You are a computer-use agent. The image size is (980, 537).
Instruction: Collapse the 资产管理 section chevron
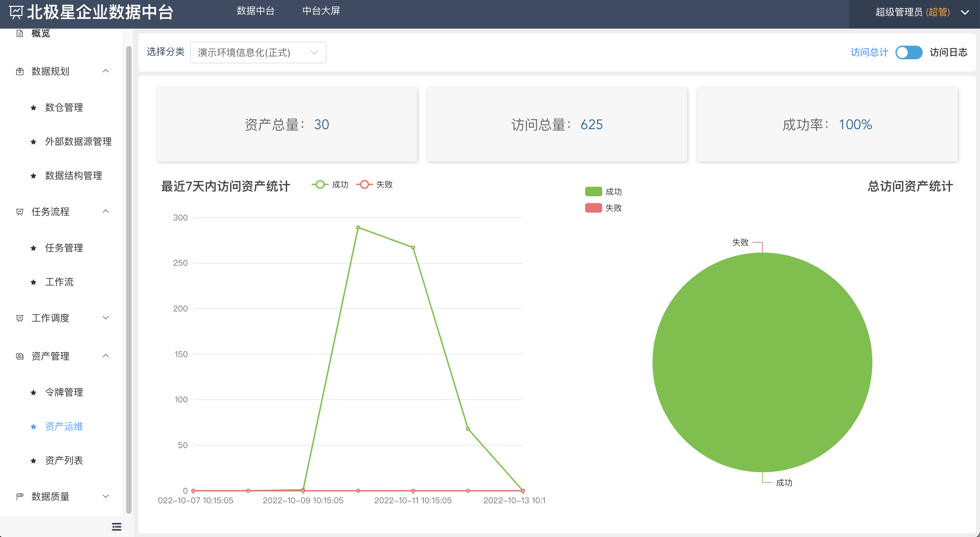coord(106,356)
